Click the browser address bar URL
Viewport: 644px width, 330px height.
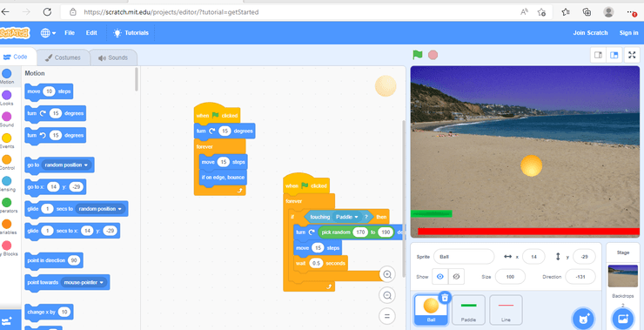[171, 12]
